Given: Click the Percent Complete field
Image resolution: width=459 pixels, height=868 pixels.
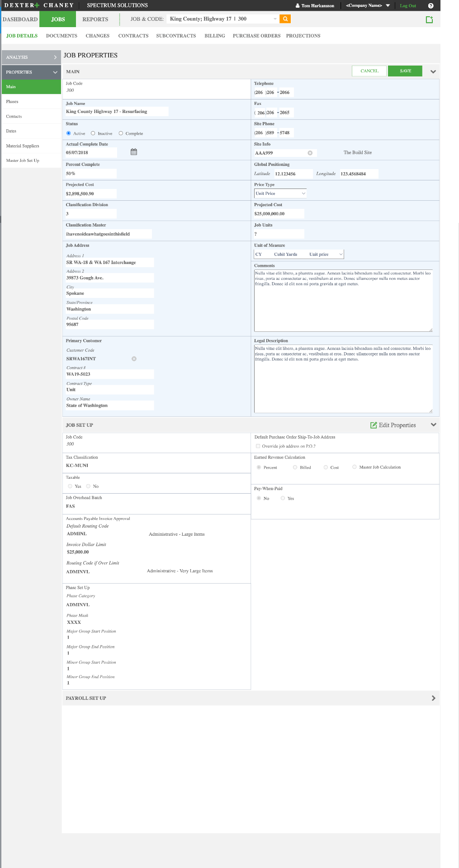Looking at the screenshot, I should pos(90,174).
